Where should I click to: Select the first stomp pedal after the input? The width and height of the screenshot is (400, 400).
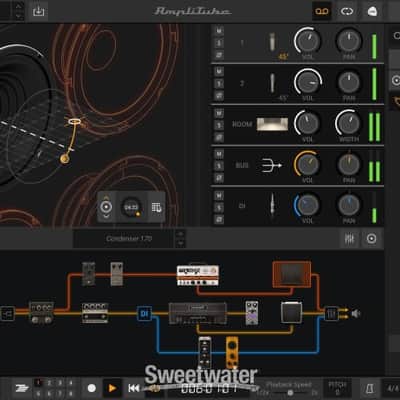[41, 313]
